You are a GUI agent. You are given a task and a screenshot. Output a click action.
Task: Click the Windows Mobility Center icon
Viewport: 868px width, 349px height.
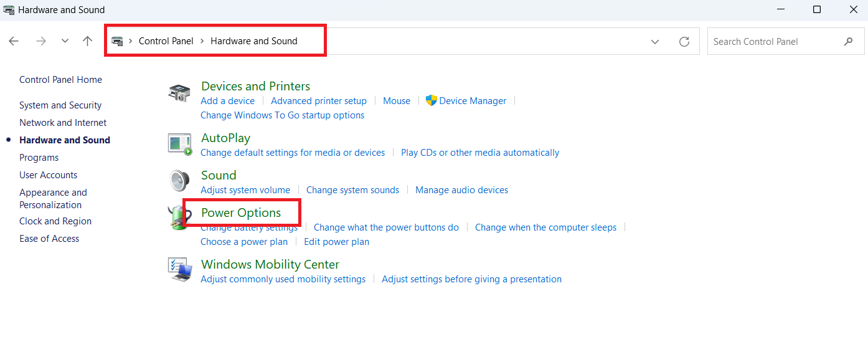coord(179,270)
